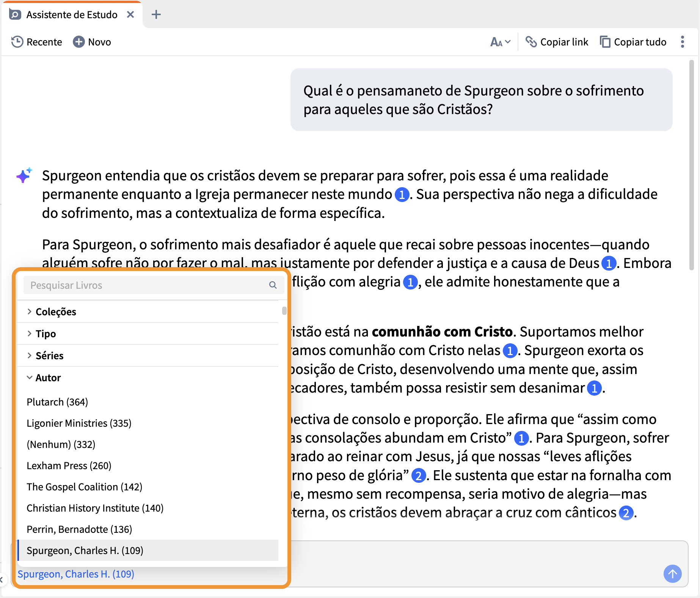Click the magnifier icon in Pesquisar Livros
Viewport: 700px width, 598px height.
coord(273,285)
